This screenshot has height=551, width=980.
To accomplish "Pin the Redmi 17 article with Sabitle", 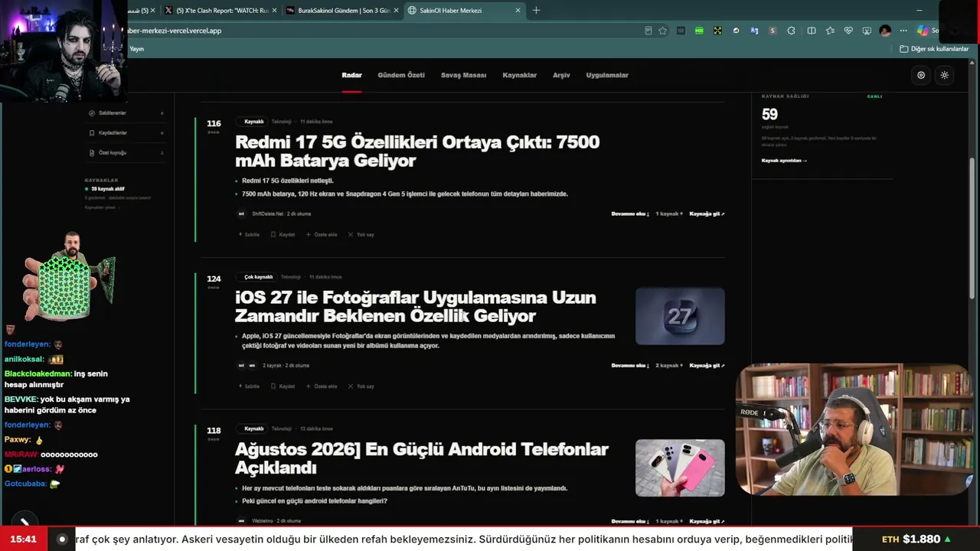I will 249,235.
